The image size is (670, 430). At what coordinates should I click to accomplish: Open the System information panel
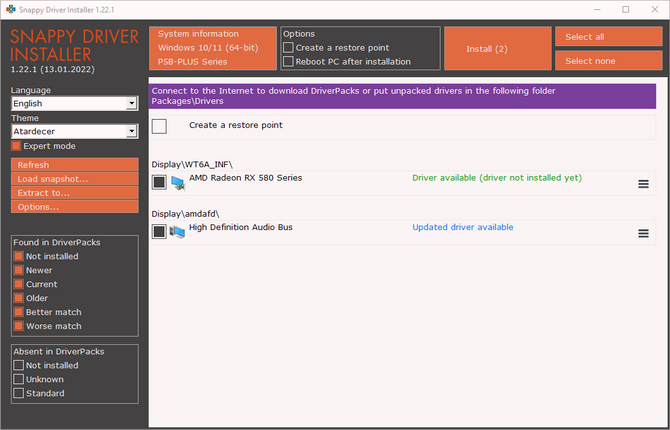pos(213,48)
